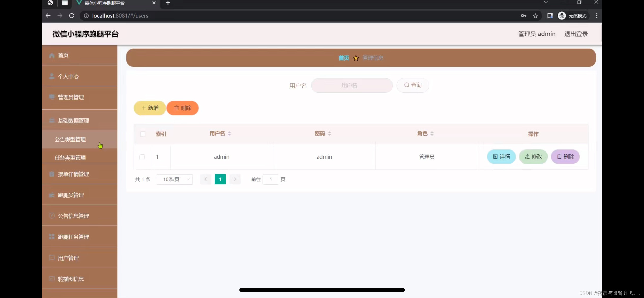Click 详情 button for admin row
Image resolution: width=644 pixels, height=298 pixels.
click(x=501, y=157)
